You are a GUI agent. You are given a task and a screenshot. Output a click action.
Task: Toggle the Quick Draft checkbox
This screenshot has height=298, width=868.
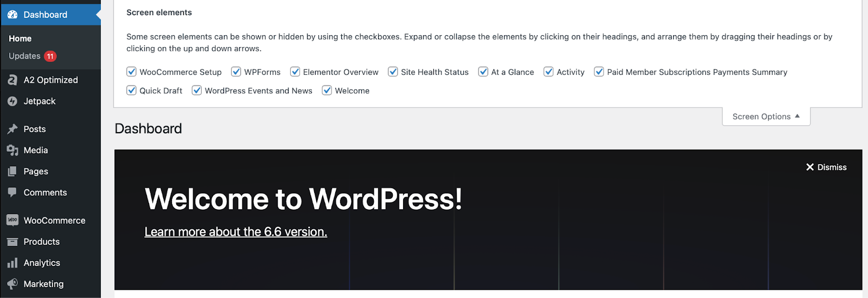tap(131, 90)
